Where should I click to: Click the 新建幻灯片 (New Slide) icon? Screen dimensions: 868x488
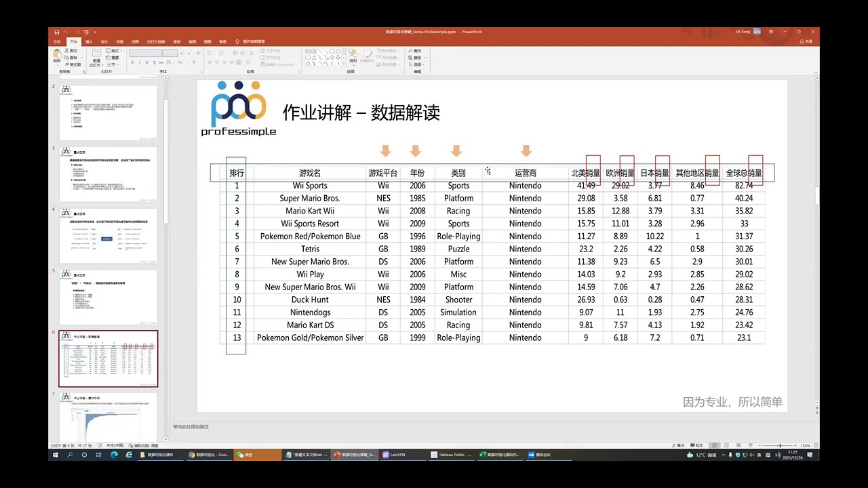click(x=96, y=53)
